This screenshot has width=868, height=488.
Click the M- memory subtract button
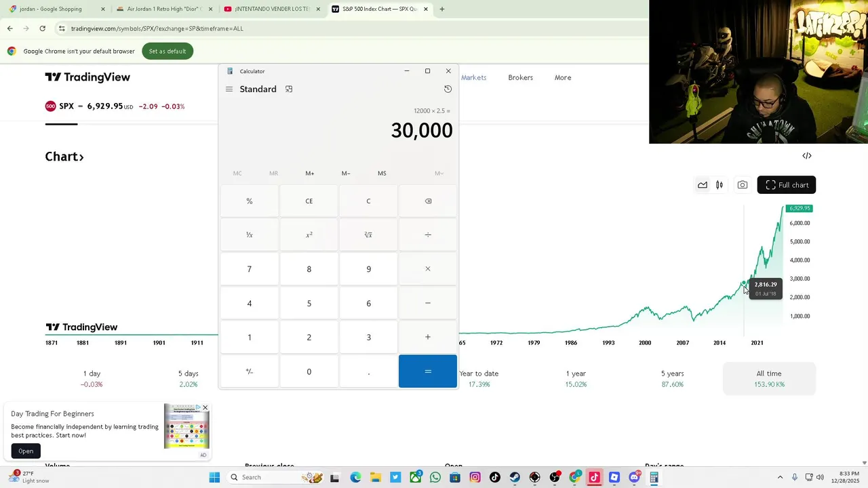click(x=346, y=174)
